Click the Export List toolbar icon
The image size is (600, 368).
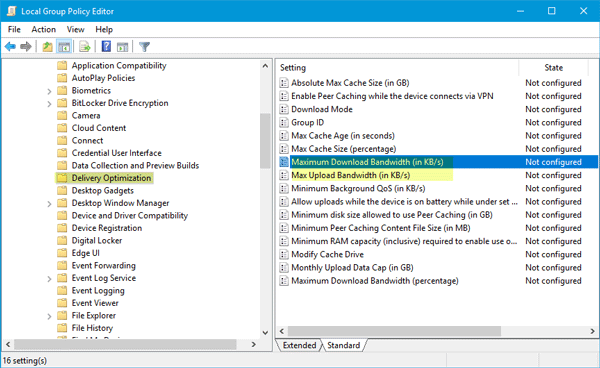(x=85, y=47)
